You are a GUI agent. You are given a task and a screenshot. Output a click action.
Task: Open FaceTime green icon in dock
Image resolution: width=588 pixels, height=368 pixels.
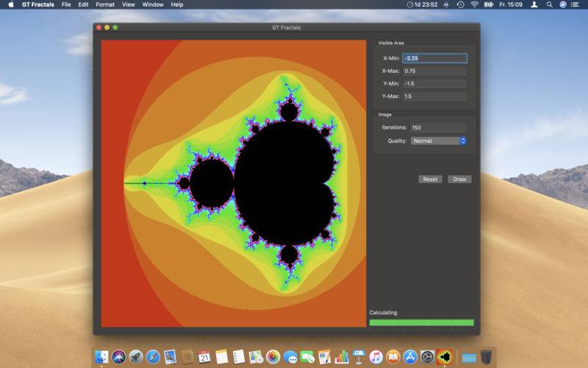[x=307, y=357]
